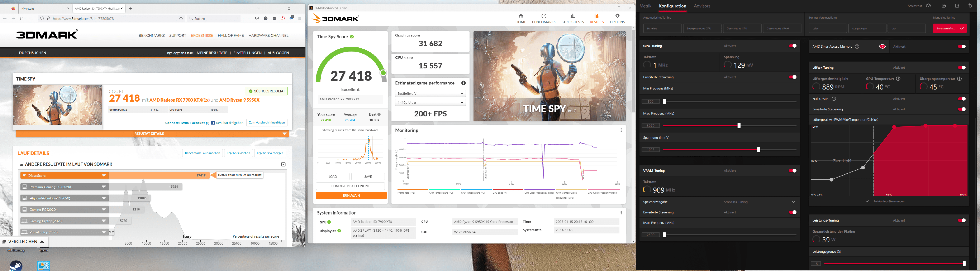Screen dimensions: 980x271
Task: Toggle Leistungs-Tuning switch
Action: pos(962,221)
